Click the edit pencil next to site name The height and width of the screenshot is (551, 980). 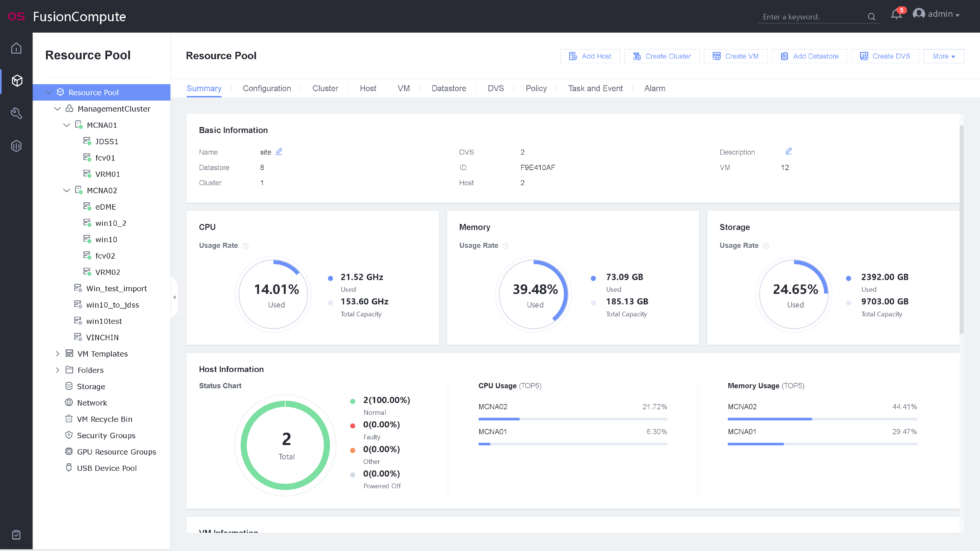click(279, 152)
